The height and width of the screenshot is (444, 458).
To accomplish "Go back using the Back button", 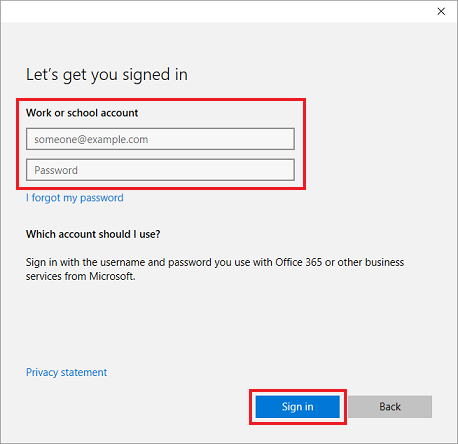I will (390, 407).
